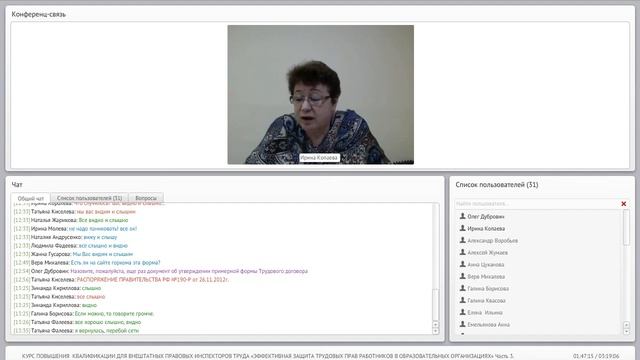Click the chat scrollbar up arrow
The height and width of the screenshot is (360, 640).
click(x=436, y=324)
